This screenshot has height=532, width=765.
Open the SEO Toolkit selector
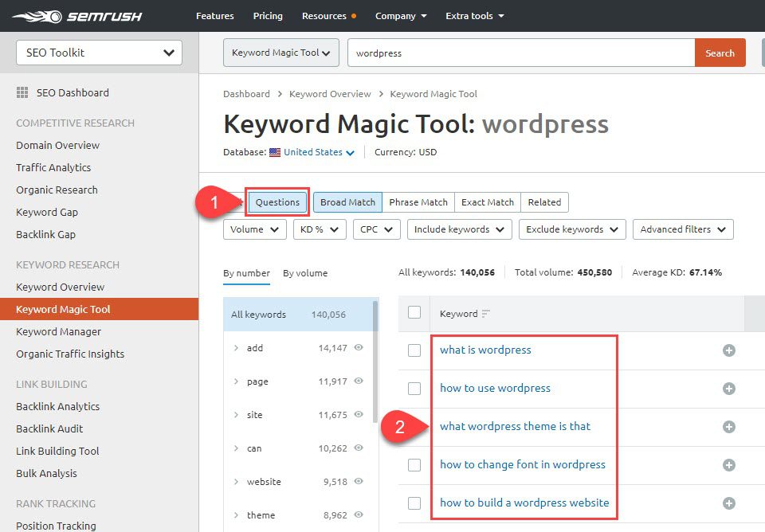(x=98, y=52)
